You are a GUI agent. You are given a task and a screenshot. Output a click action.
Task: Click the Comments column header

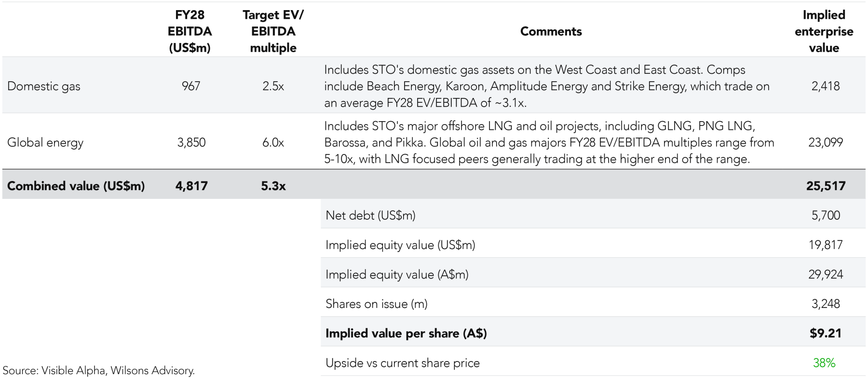pyautogui.click(x=551, y=32)
